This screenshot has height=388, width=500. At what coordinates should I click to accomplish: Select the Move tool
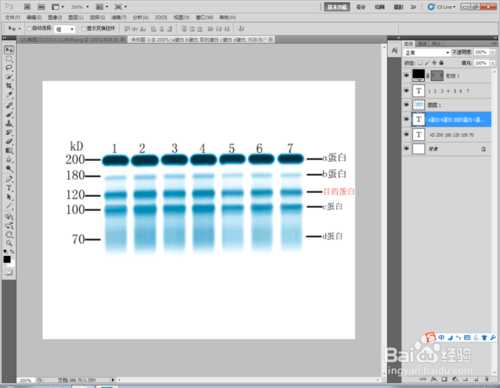(x=9, y=50)
